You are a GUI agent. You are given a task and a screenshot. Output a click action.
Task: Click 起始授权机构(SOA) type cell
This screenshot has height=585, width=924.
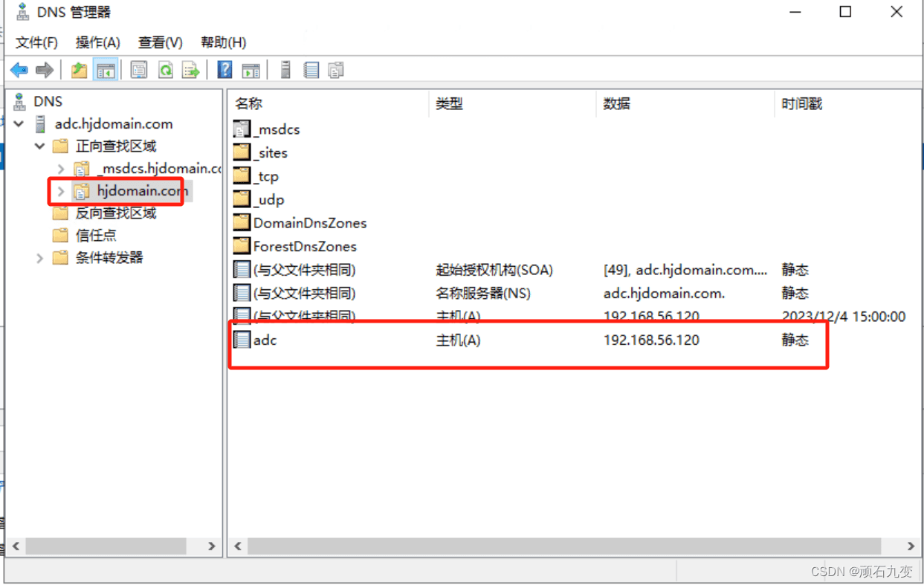click(494, 270)
